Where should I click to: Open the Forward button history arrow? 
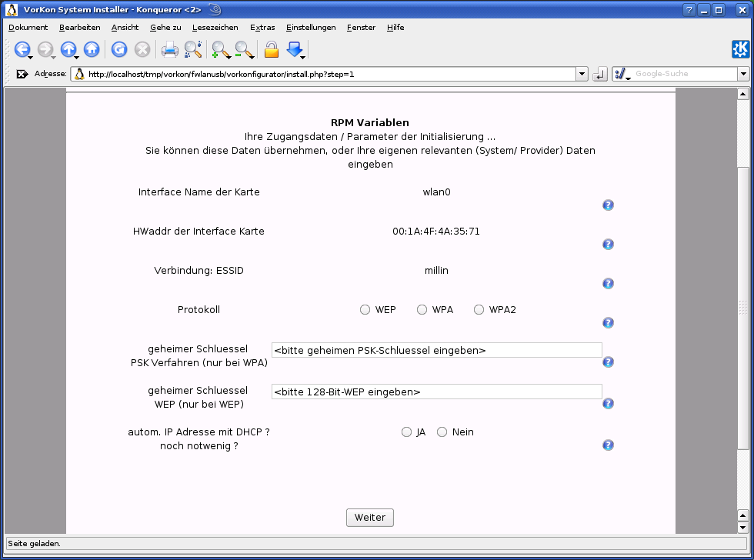pos(53,57)
